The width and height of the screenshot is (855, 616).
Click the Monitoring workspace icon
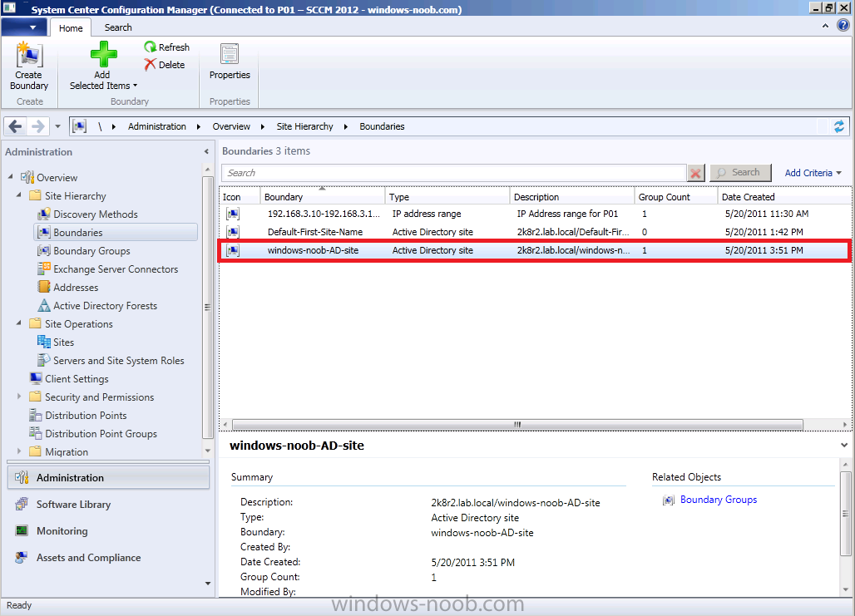tap(22, 531)
